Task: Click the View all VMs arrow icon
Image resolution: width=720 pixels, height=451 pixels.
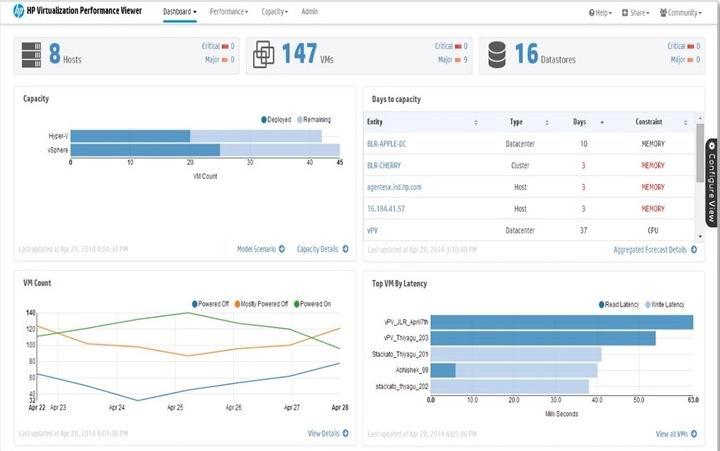Action: [694, 434]
